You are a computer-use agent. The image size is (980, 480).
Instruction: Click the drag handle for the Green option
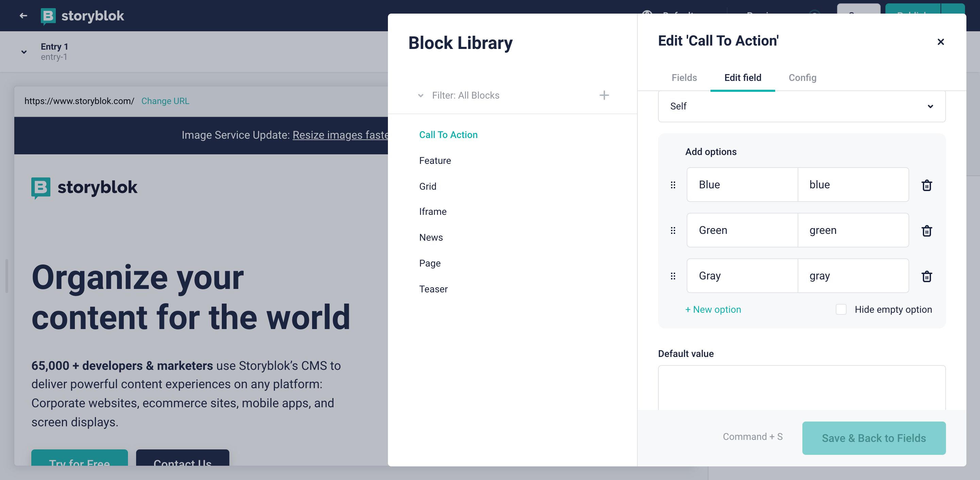(x=673, y=230)
